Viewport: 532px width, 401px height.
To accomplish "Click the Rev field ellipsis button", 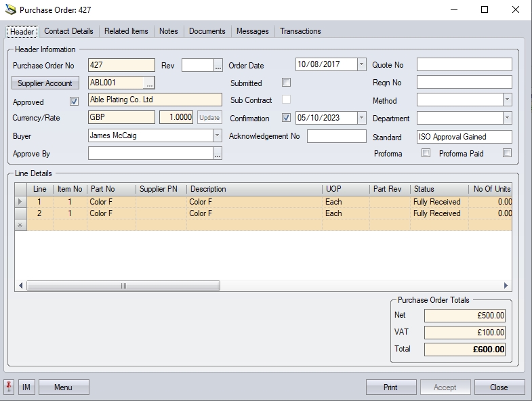I will 218,66.
